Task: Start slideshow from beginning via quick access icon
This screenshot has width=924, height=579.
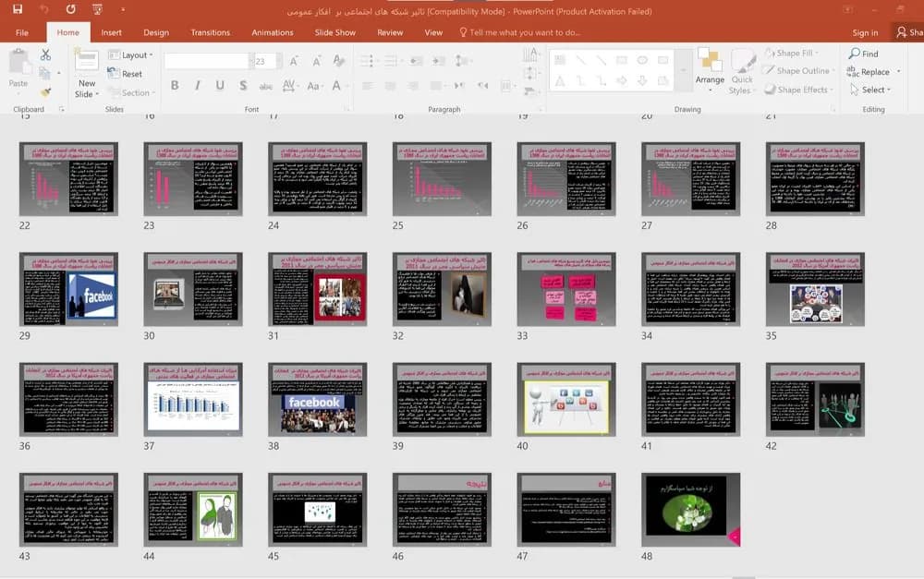Action: pyautogui.click(x=97, y=9)
